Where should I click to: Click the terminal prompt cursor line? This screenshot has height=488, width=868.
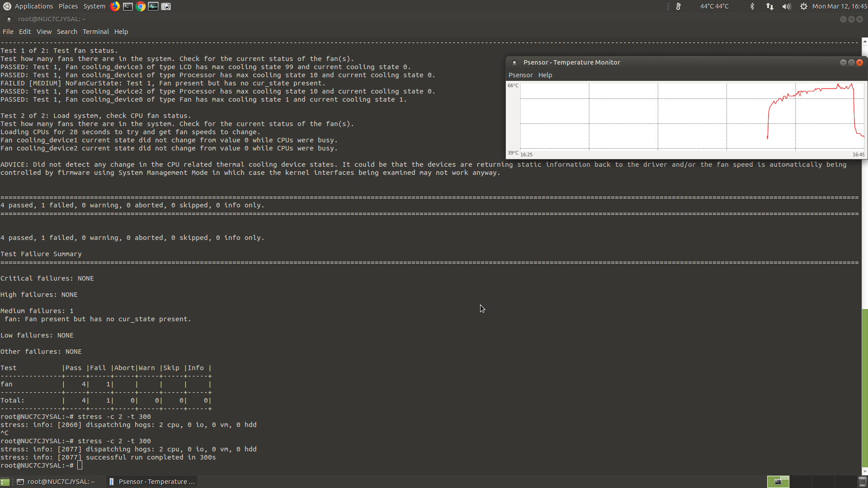(x=42, y=465)
